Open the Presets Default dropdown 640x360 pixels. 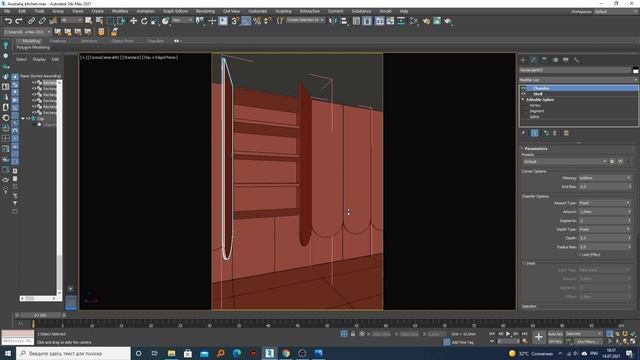[x=564, y=162]
